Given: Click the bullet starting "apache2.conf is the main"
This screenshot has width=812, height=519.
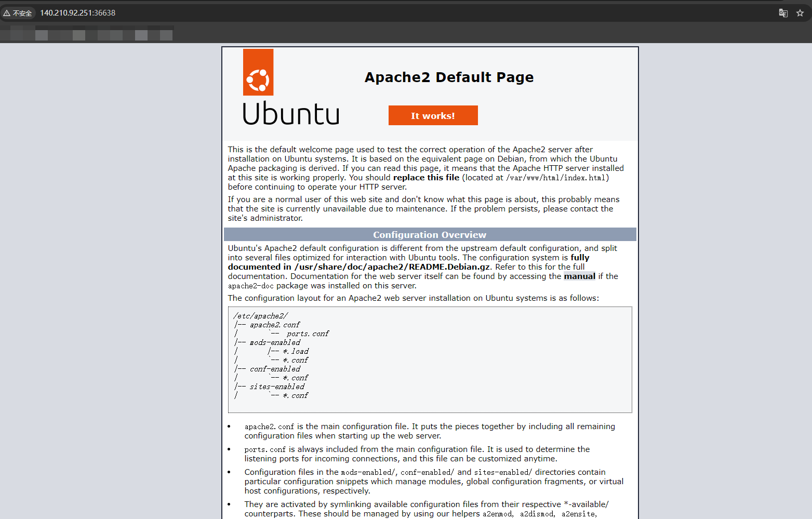Looking at the screenshot, I should [x=430, y=431].
